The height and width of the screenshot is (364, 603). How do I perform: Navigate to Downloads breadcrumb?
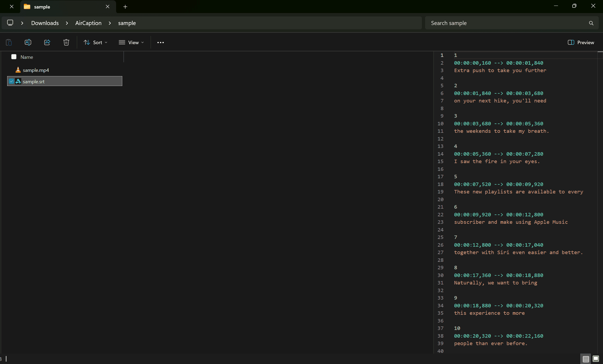coord(45,23)
